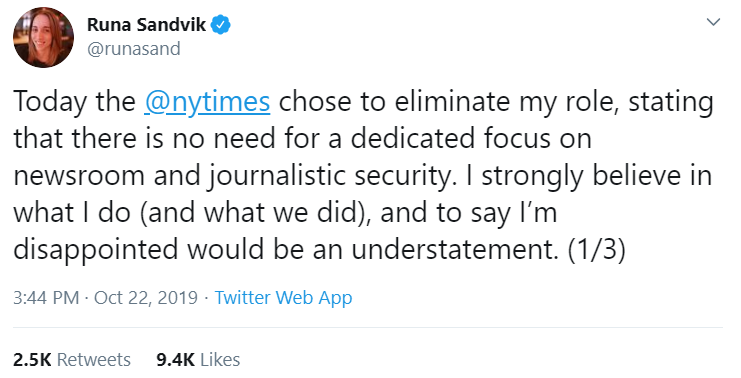Open the @nytimes mention link

(x=207, y=102)
